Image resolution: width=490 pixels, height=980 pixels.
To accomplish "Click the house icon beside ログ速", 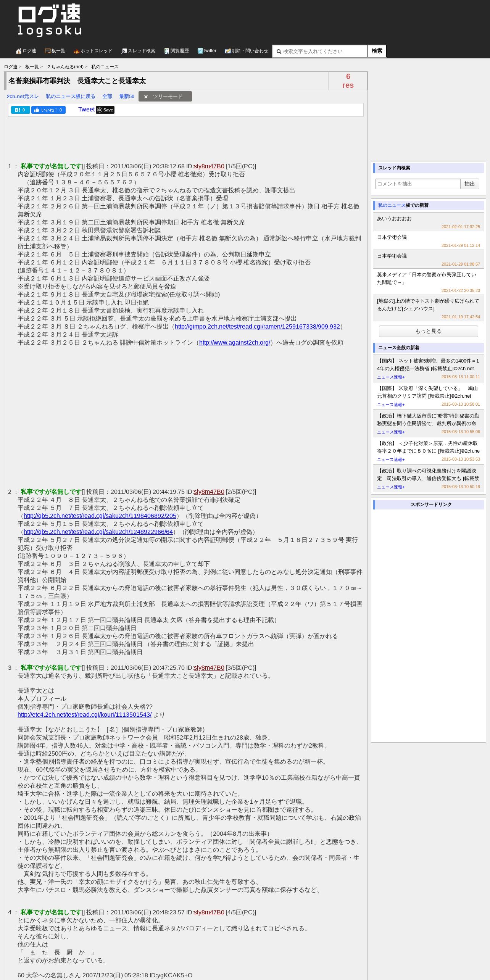I will tap(19, 51).
